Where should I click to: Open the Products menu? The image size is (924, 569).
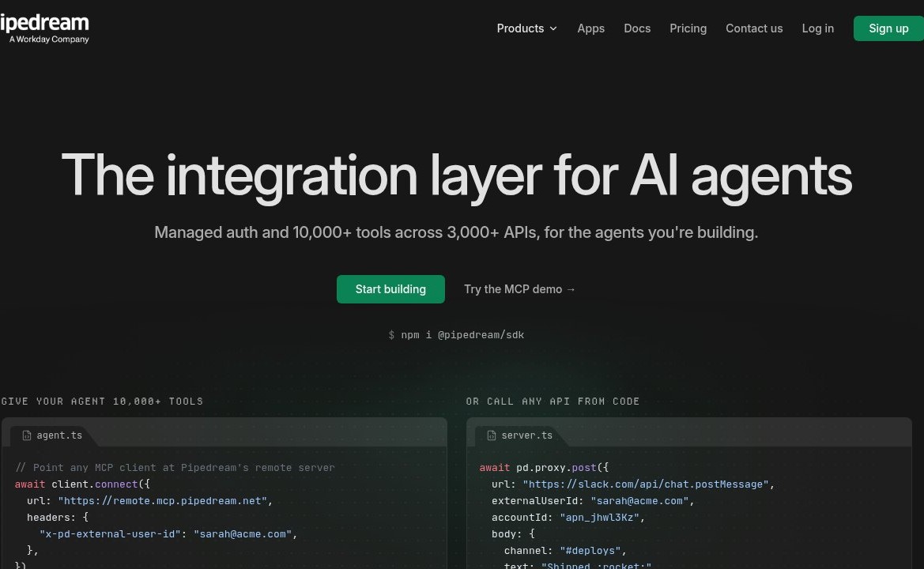pos(526,28)
